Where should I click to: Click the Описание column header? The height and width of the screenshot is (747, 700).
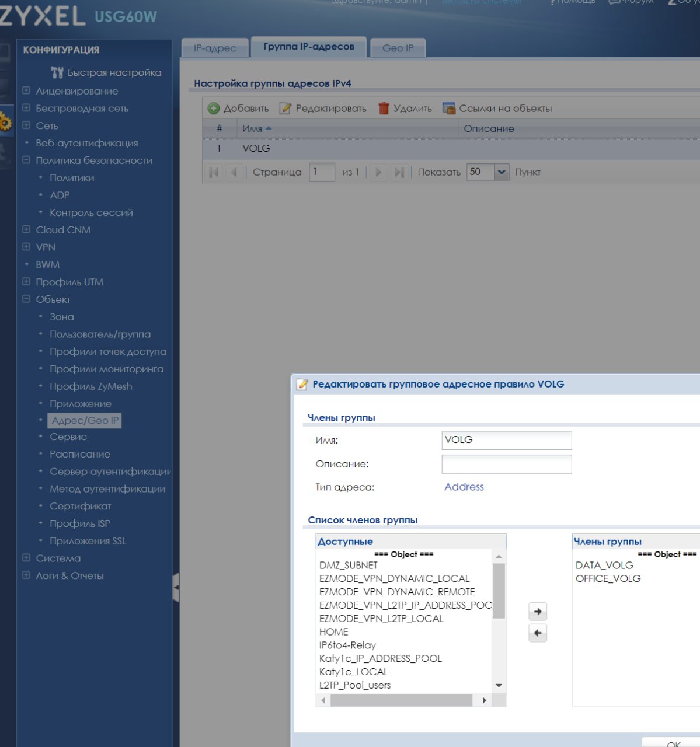click(489, 128)
